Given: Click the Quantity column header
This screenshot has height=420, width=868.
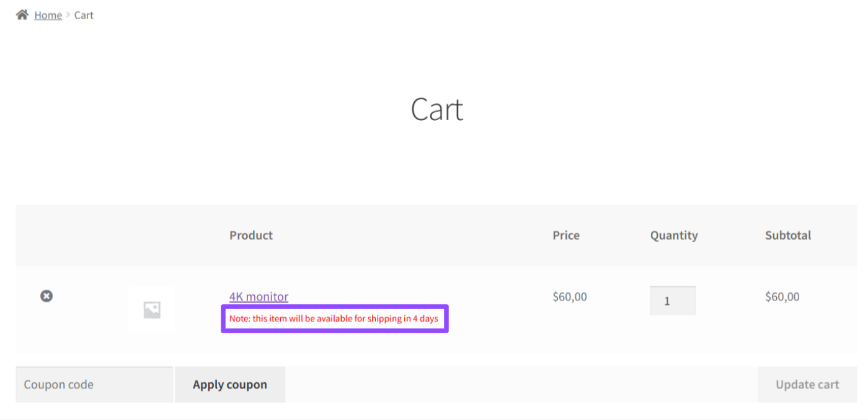Looking at the screenshot, I should (673, 235).
